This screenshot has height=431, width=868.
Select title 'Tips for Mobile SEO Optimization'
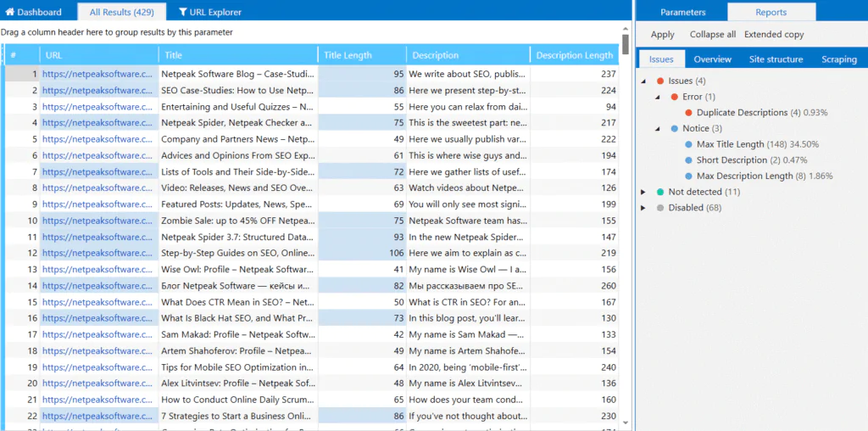tap(238, 367)
